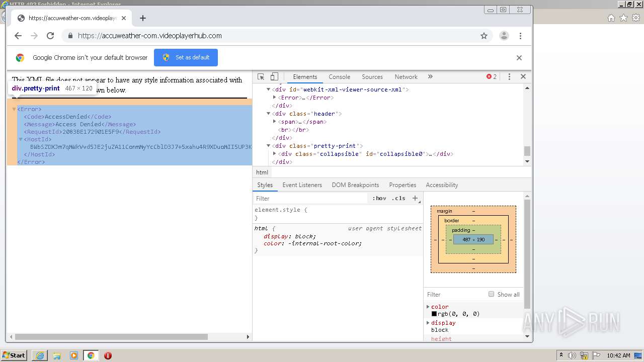Open Properties tab
Viewport: 644px width, 362px height.
pos(403,185)
